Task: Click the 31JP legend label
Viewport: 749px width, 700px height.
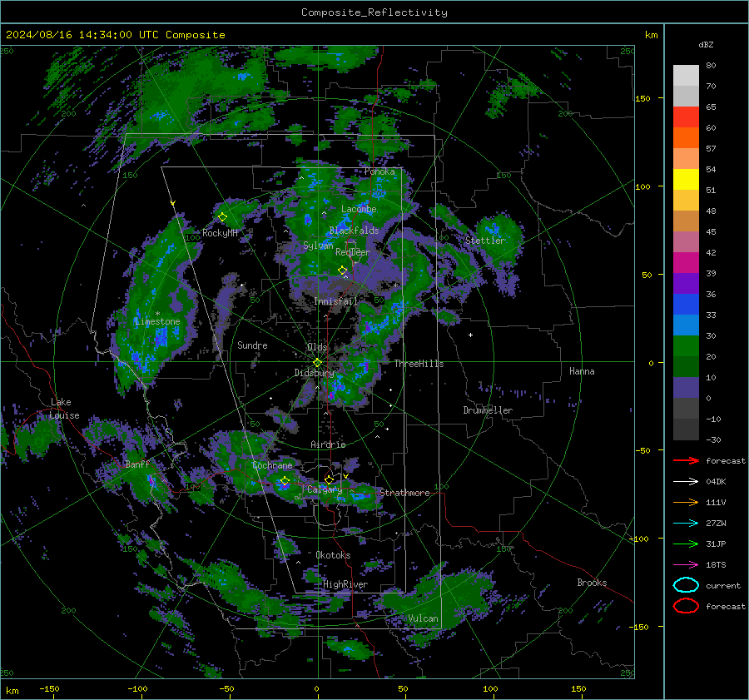Action: pyautogui.click(x=716, y=544)
